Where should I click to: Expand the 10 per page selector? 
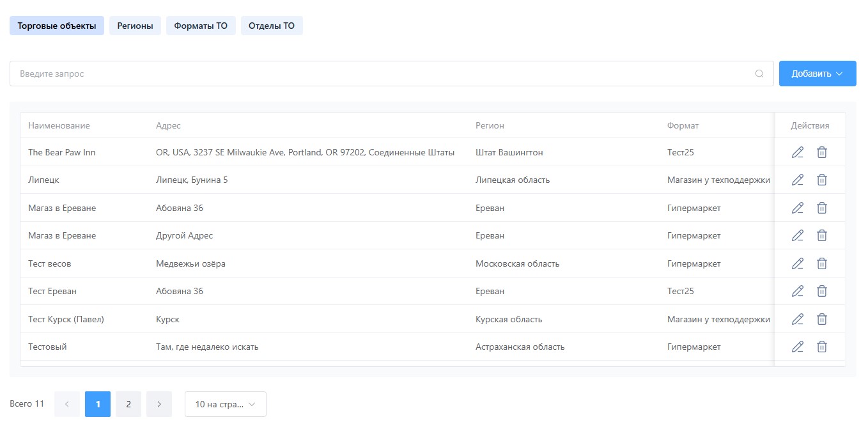click(225, 404)
